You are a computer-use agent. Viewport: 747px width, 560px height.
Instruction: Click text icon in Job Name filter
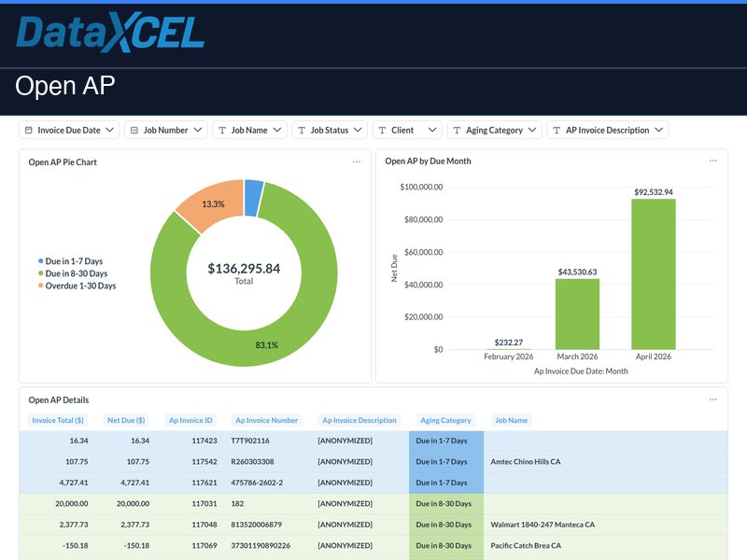(x=222, y=131)
